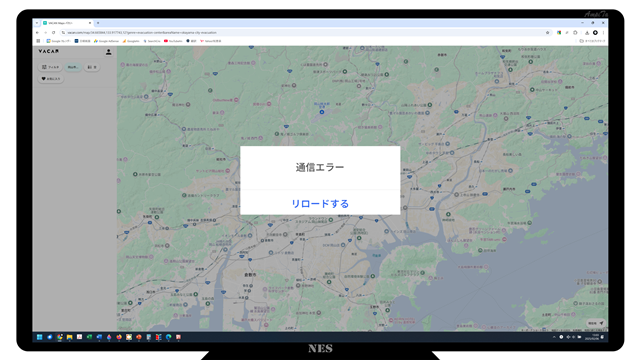The width and height of the screenshot is (640, 360).
Task: Reload the page with browser refresh icon
Action: pyautogui.click(x=53, y=33)
